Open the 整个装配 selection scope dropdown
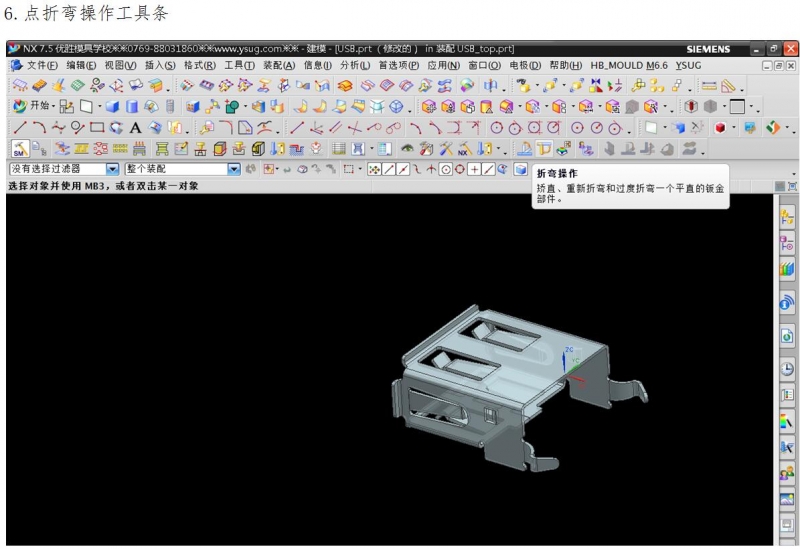Viewport: 800px width, 549px height. click(234, 169)
